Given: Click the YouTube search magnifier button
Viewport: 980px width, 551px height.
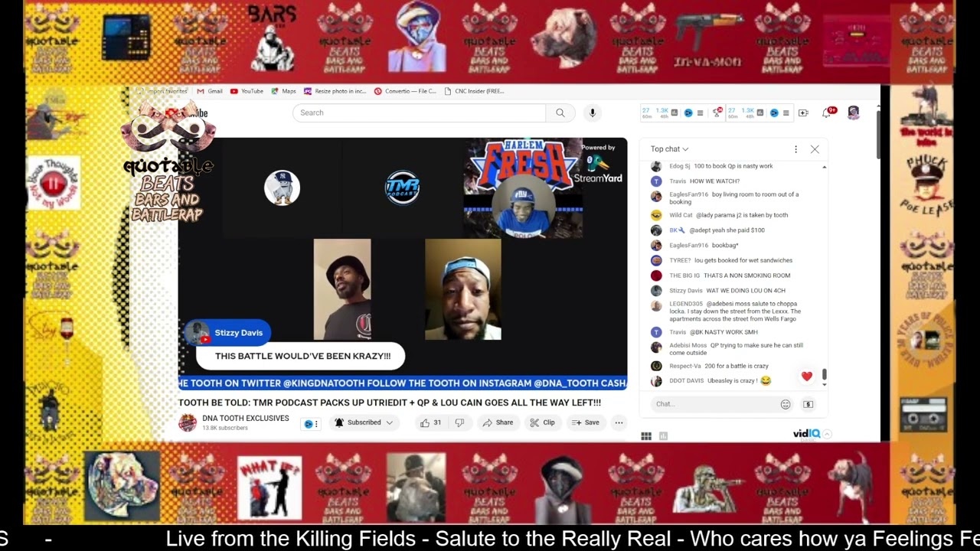Looking at the screenshot, I should [x=560, y=112].
